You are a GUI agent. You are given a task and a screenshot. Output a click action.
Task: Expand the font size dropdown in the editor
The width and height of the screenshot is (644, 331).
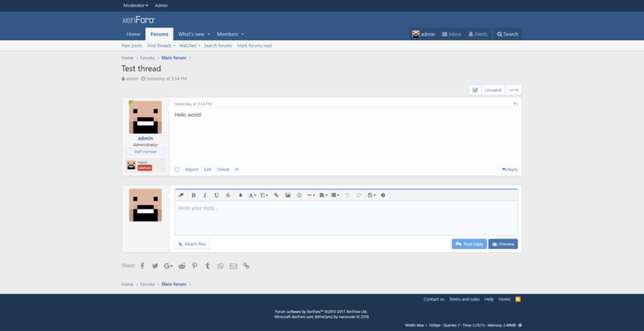264,195
